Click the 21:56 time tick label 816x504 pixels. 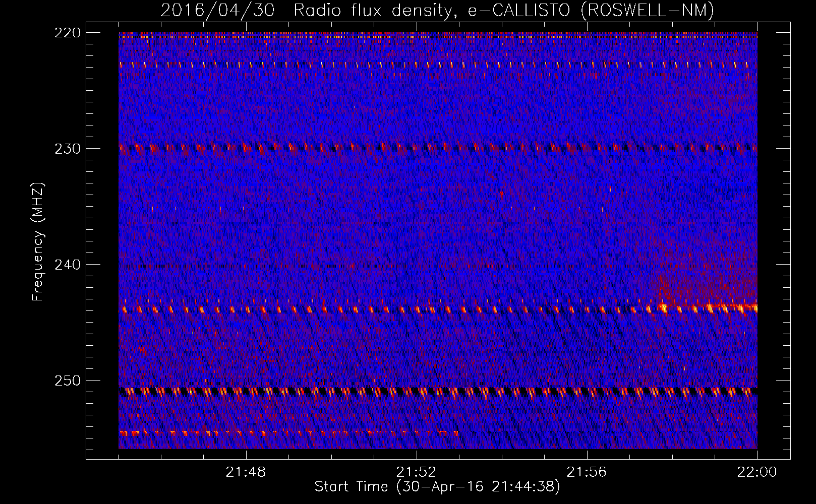tap(587, 472)
